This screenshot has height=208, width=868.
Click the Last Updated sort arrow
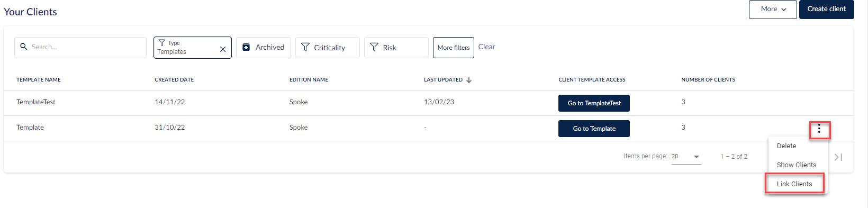(x=469, y=80)
